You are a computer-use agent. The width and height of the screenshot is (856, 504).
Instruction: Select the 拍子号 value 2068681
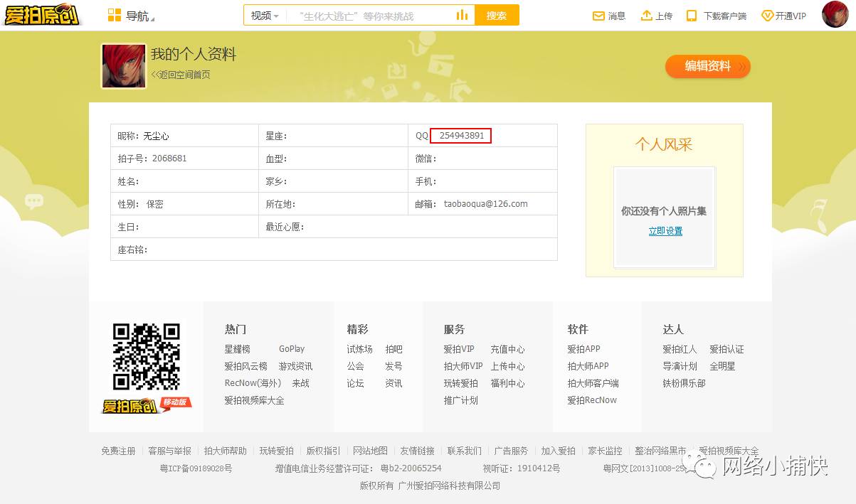tap(169, 159)
